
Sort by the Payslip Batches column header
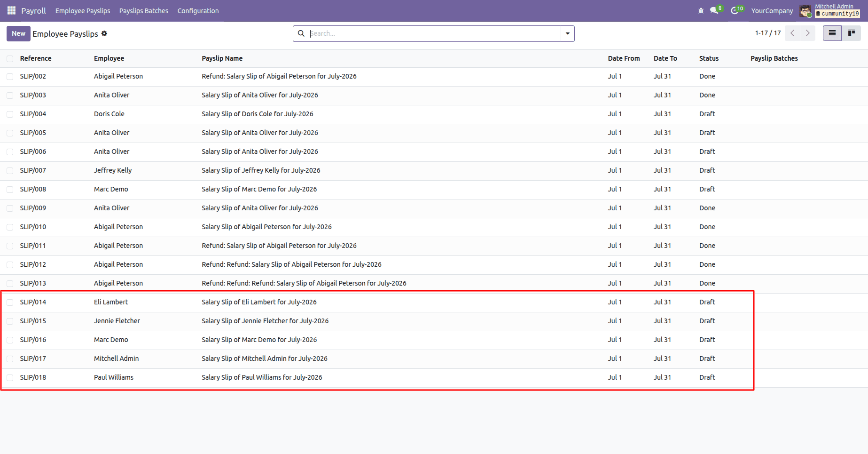[774, 58]
